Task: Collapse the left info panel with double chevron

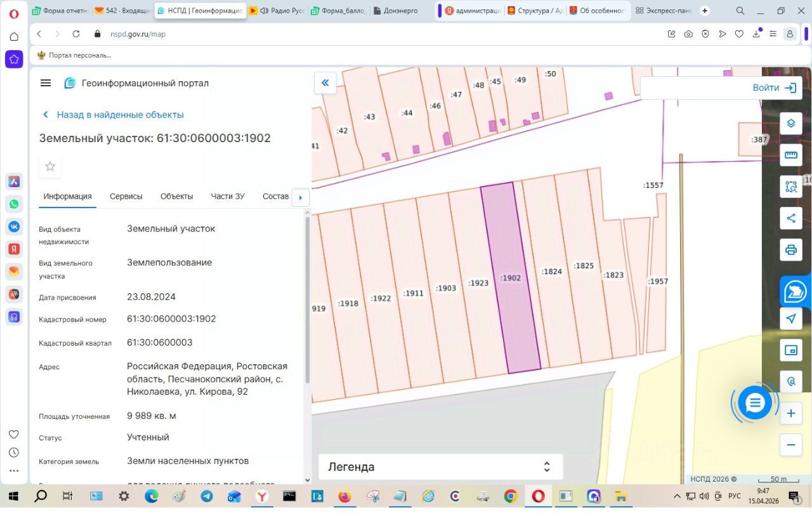Action: click(x=325, y=82)
